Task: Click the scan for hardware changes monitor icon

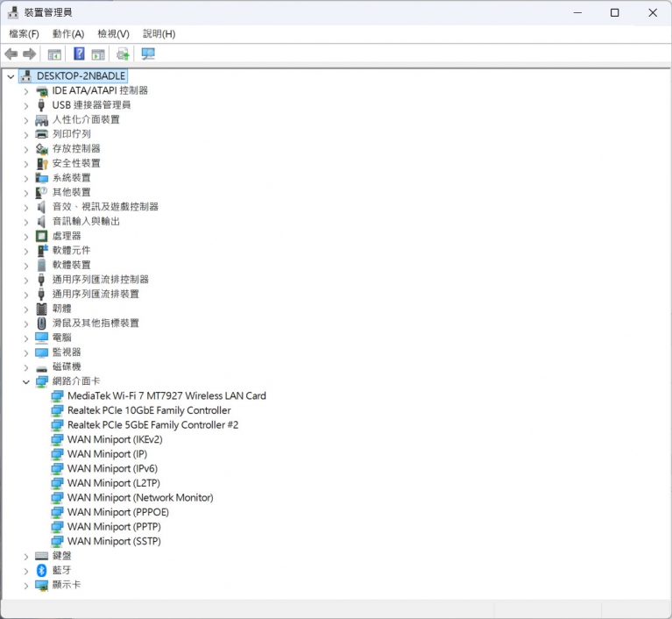Action: (148, 54)
